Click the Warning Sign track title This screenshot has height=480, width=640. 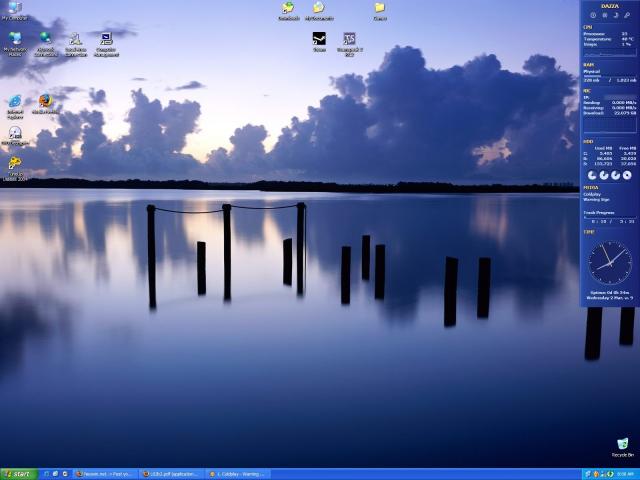click(x=596, y=200)
